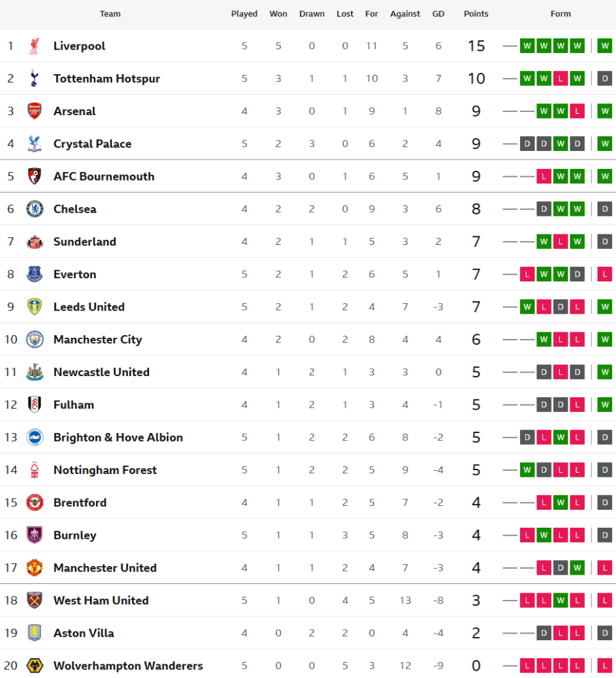The width and height of the screenshot is (616, 678).
Task: Open the Nottingham Forest team link
Action: (x=105, y=470)
